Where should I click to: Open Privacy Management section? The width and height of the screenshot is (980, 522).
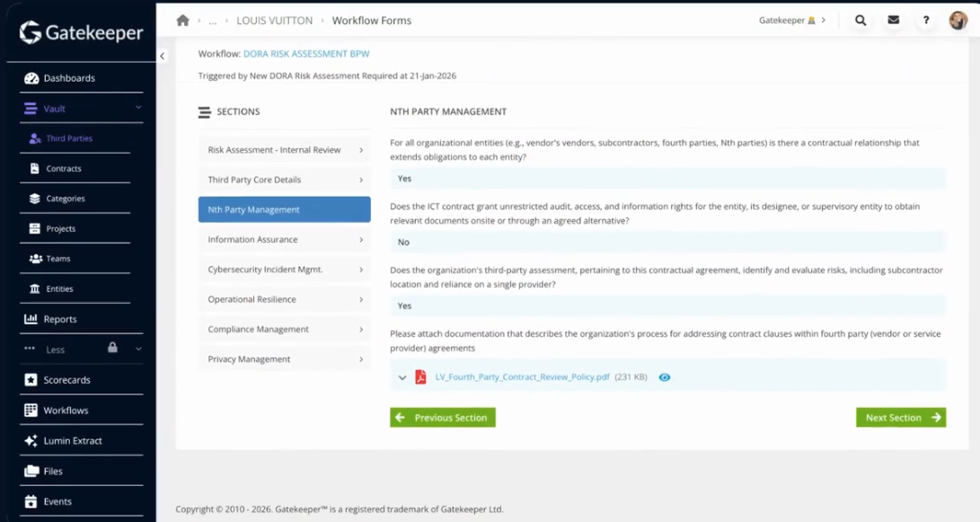tap(285, 359)
